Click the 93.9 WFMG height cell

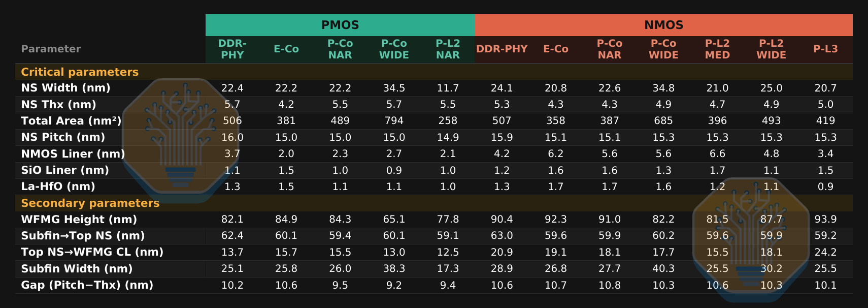825,220
